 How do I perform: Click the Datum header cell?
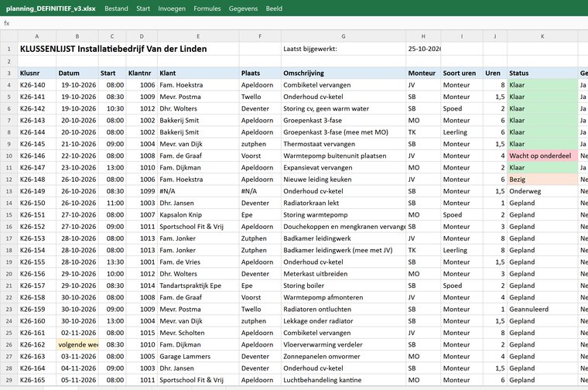(77, 73)
